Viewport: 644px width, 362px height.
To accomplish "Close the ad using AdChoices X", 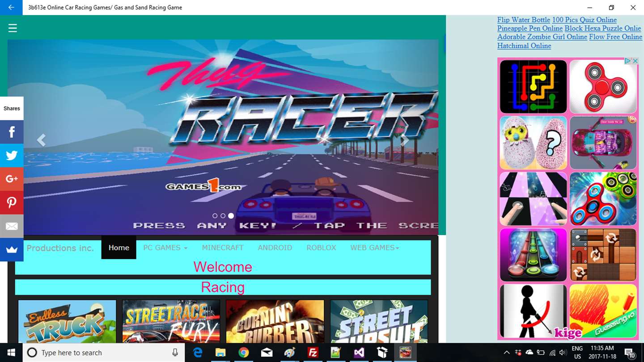I will click(x=635, y=61).
